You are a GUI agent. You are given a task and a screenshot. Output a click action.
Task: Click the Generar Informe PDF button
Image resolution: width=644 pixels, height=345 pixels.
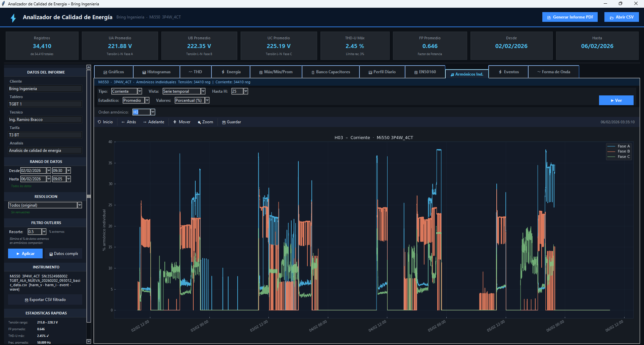[569, 17]
